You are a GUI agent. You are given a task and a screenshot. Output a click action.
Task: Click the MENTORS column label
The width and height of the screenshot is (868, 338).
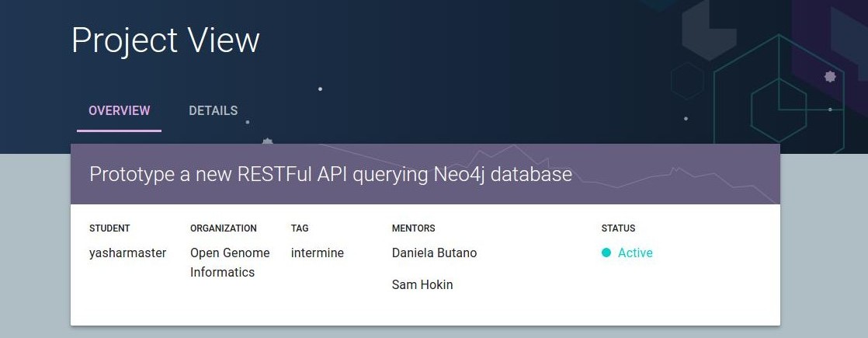413,228
